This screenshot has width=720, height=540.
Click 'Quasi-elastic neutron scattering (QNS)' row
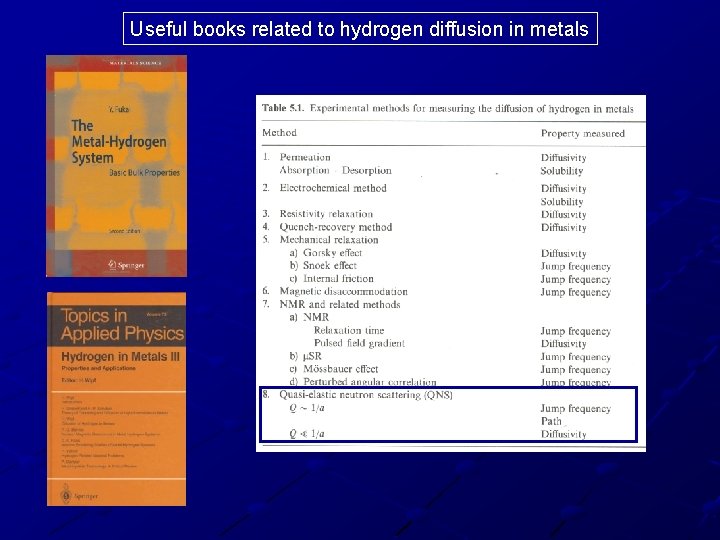[x=366, y=395]
